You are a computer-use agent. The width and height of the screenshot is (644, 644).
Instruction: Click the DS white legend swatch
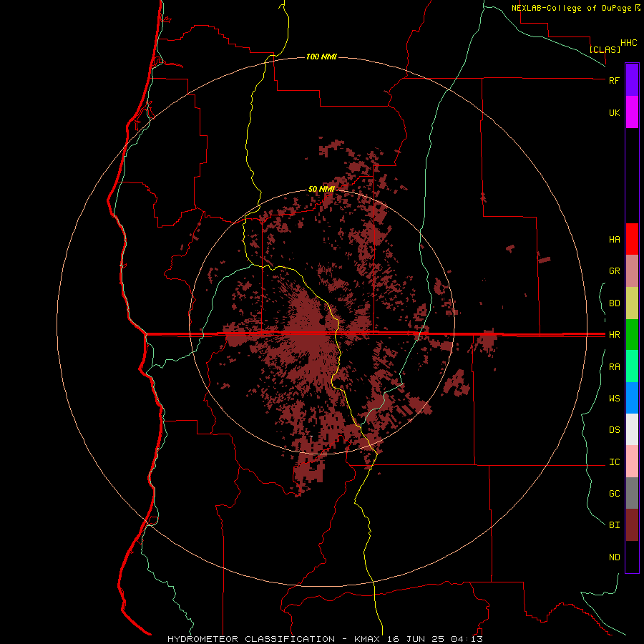click(632, 429)
